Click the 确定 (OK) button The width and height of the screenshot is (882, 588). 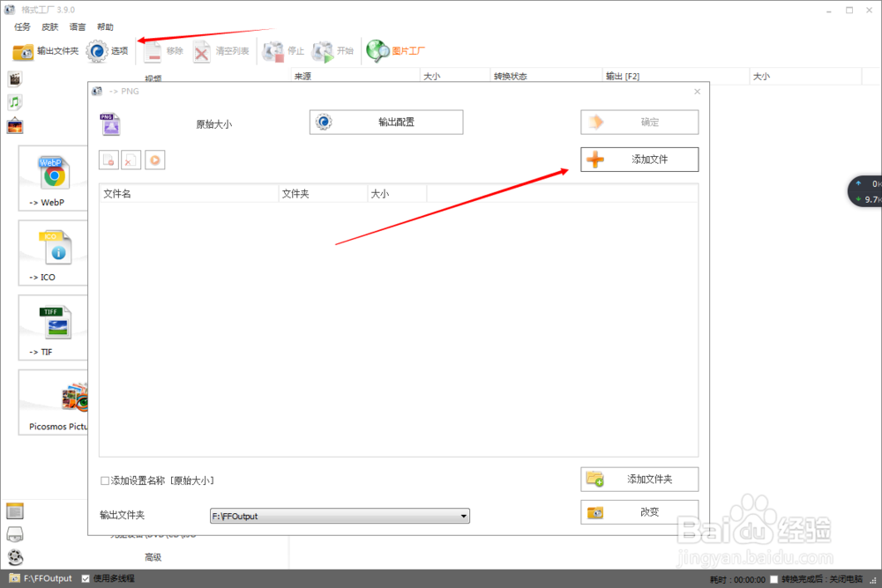(639, 122)
